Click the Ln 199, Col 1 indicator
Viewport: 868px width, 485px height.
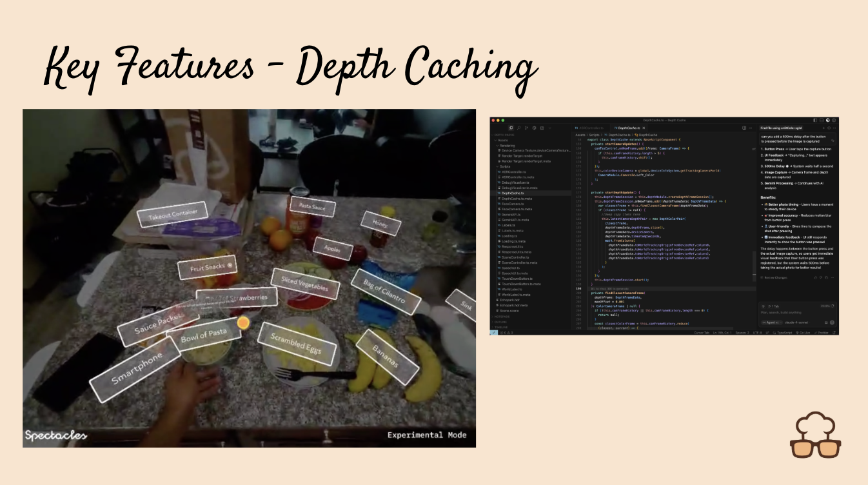coord(722,333)
